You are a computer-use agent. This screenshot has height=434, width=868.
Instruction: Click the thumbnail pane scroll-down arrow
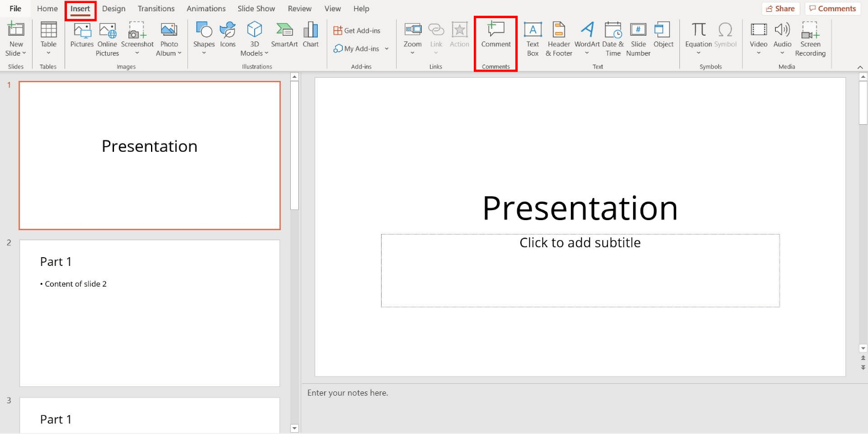point(295,428)
